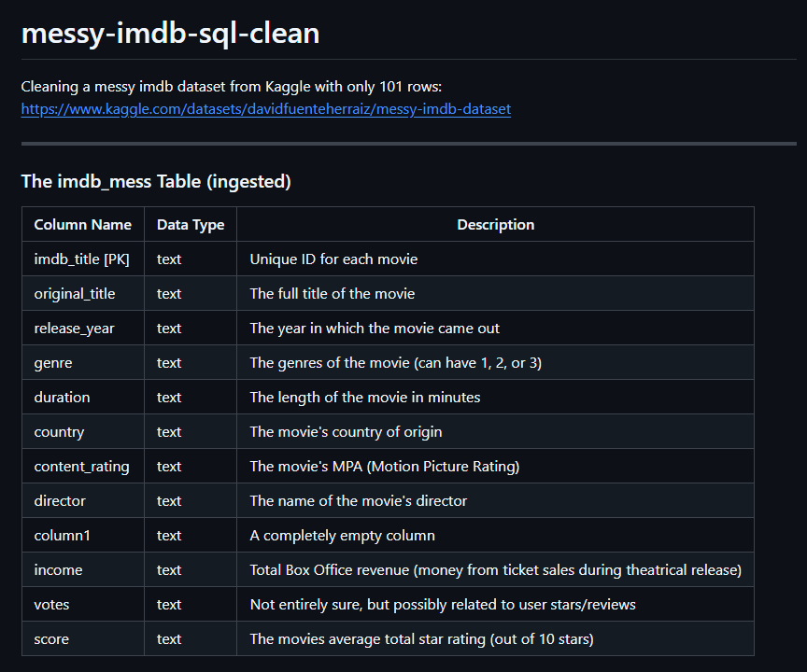Select the 'original_title' column name cell
Screen dimensions: 807x672
pyautogui.click(x=75, y=294)
